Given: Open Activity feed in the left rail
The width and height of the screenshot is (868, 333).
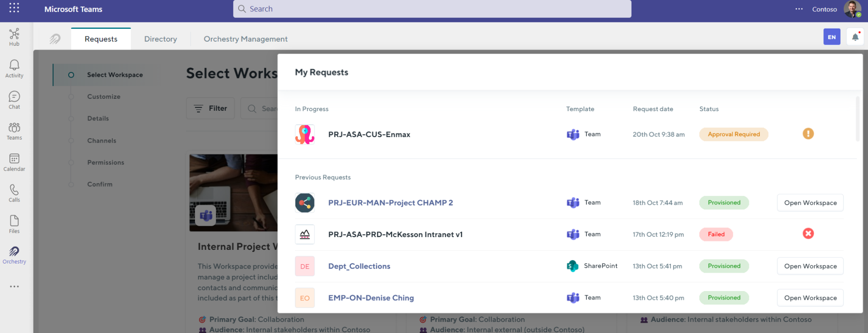Looking at the screenshot, I should (14, 69).
